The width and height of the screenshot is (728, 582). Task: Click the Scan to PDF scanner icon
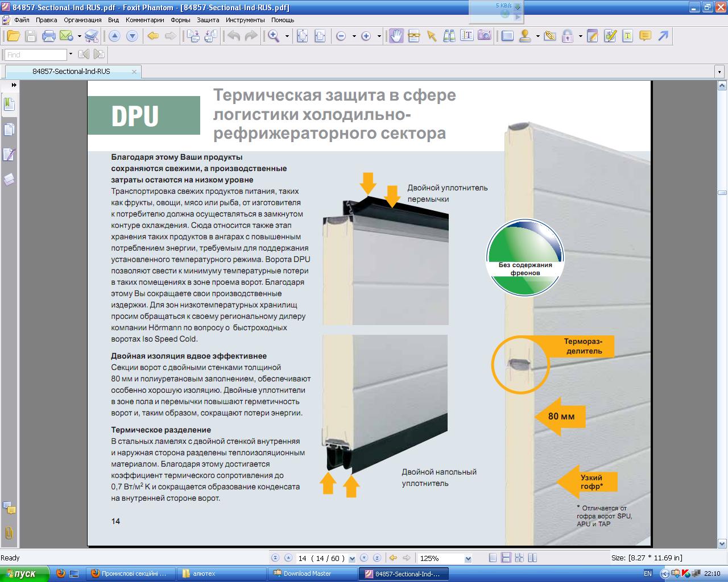click(x=92, y=36)
